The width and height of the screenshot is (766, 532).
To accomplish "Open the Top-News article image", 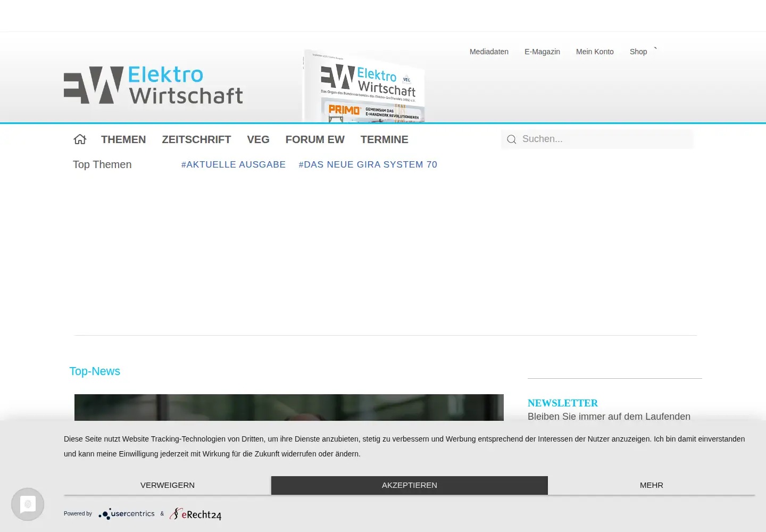I will pos(289,408).
